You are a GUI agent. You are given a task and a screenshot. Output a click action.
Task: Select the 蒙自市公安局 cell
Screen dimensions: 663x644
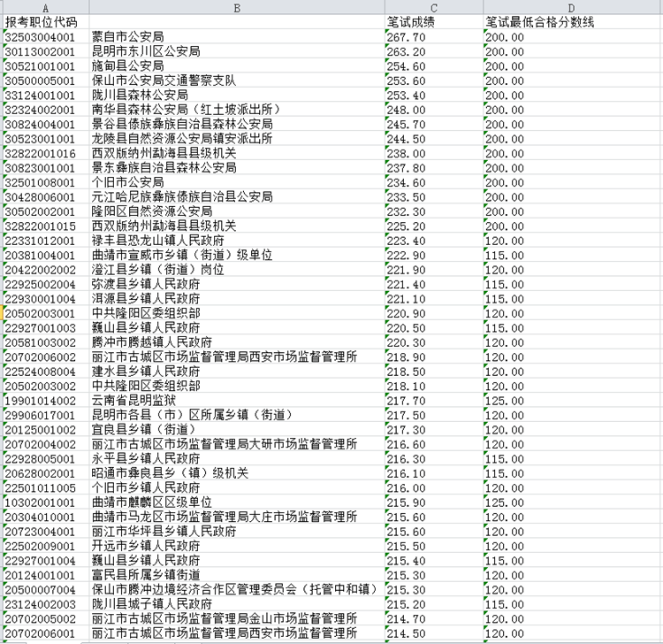pos(237,37)
